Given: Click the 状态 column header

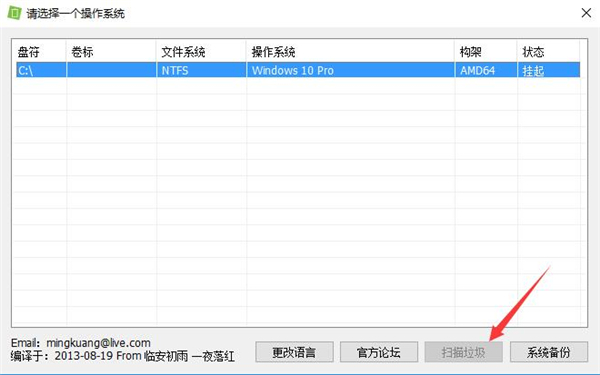Looking at the screenshot, I should (548, 52).
